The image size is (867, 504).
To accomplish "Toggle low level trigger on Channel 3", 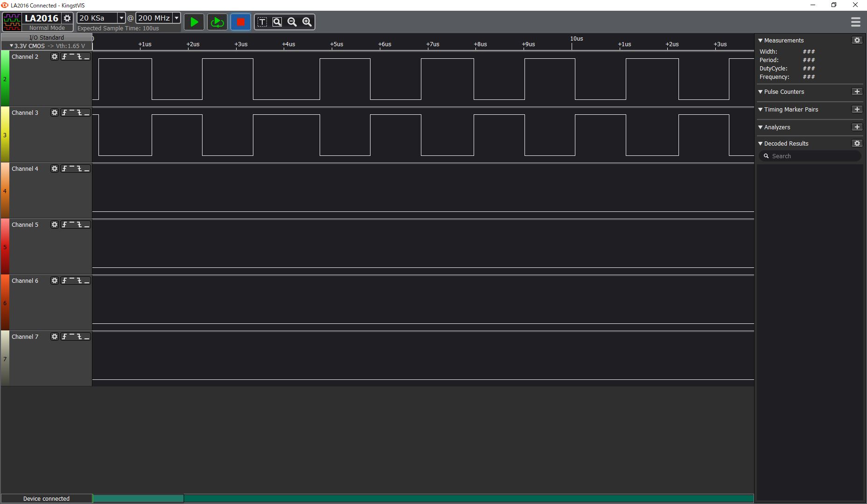I will click(87, 112).
